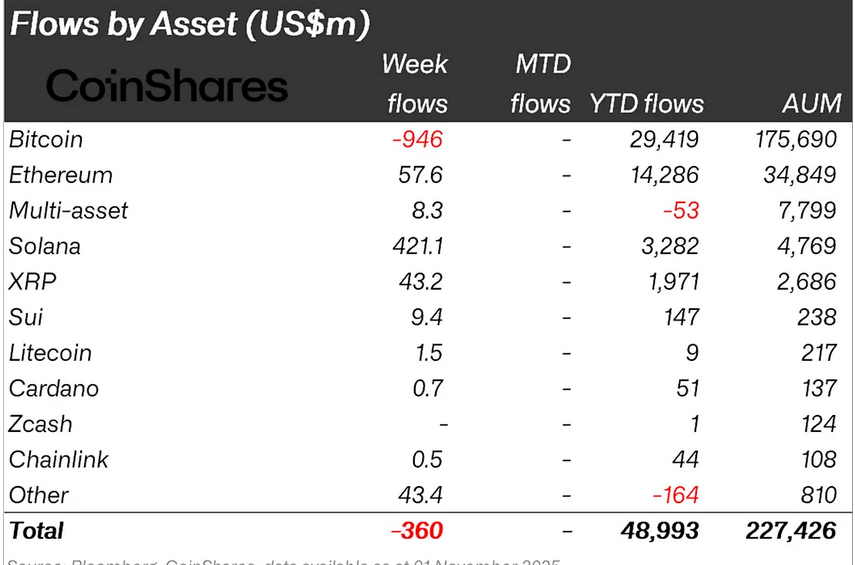The height and width of the screenshot is (565, 855).
Task: Click the Cardano row label
Action: [x=53, y=388]
